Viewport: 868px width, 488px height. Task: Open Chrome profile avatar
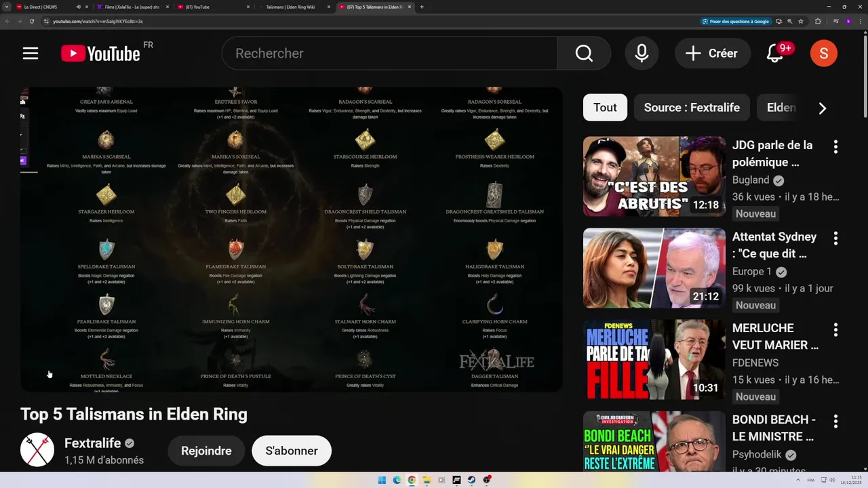click(848, 21)
